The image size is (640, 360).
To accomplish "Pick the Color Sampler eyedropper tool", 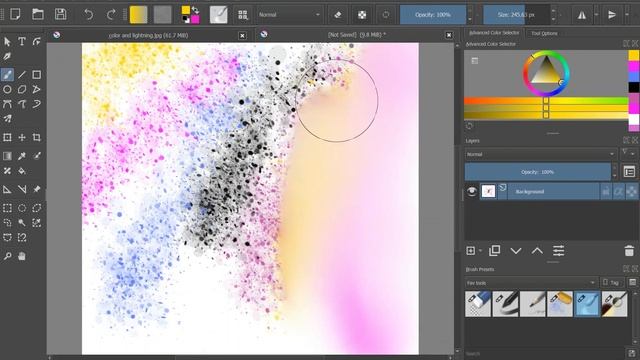I will (22, 156).
